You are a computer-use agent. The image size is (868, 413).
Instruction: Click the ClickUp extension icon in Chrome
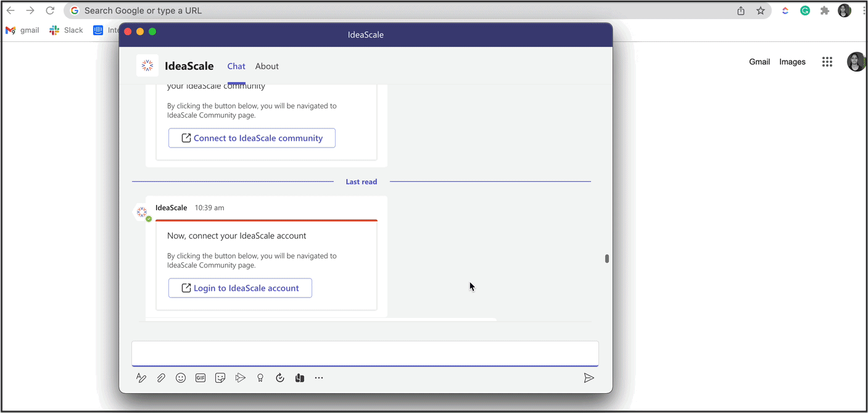coord(785,10)
